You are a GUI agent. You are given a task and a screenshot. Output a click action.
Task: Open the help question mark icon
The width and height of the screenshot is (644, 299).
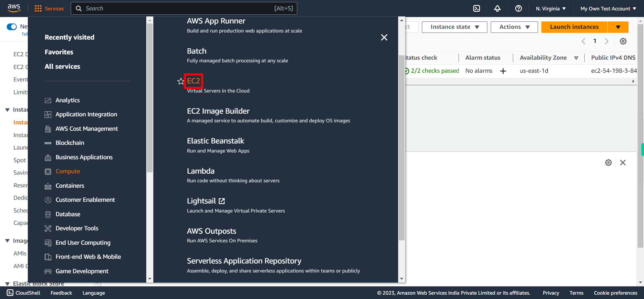(x=519, y=8)
